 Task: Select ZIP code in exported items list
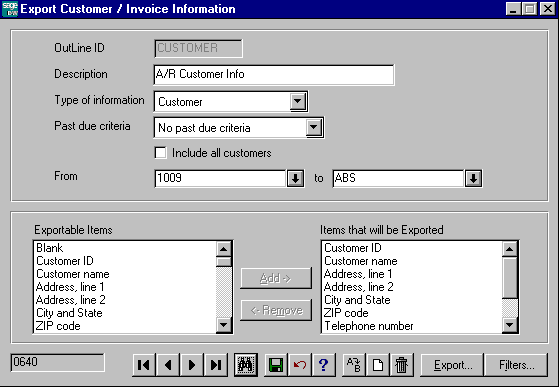pyautogui.click(x=412, y=313)
